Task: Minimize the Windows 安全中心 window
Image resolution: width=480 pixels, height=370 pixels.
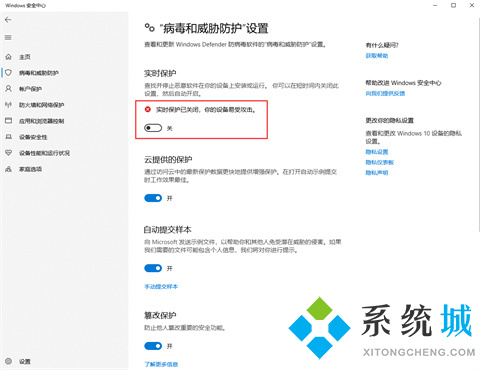Action: coord(435,5)
